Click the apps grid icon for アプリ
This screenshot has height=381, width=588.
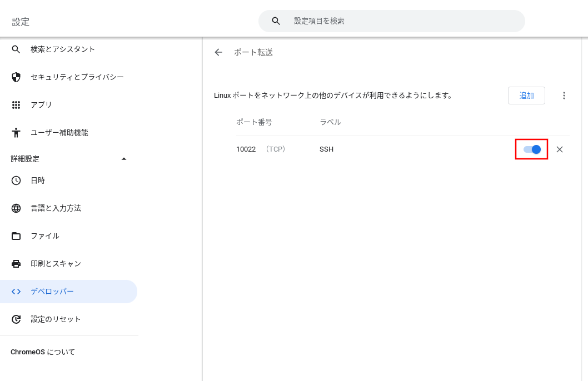point(16,105)
